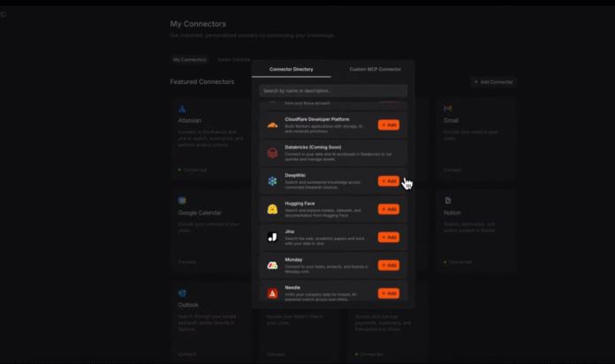Click the Needle title text
Screen dimensions: 615x364
click(292, 287)
